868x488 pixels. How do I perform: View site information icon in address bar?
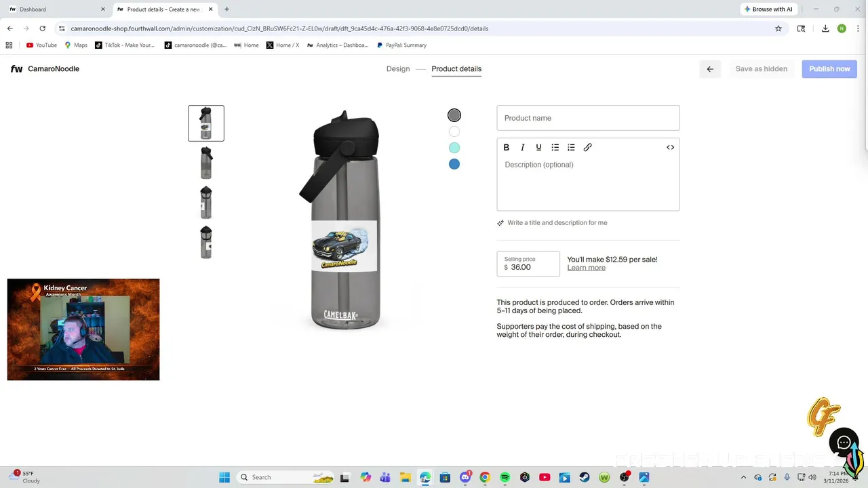(x=62, y=28)
